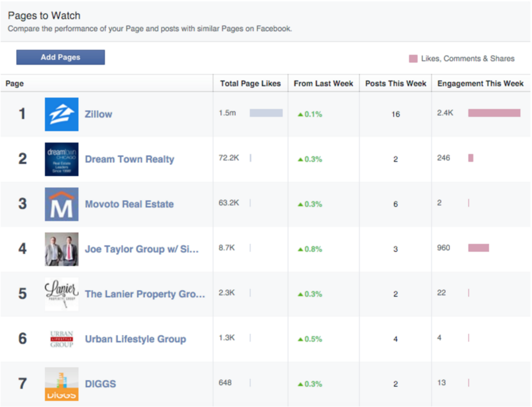Click the 246 engagement value

coord(443,158)
